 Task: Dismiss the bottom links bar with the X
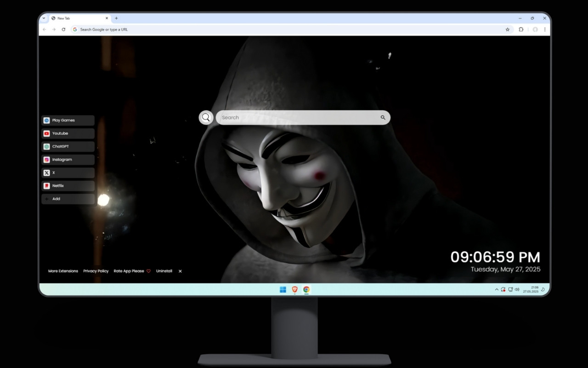click(x=180, y=271)
